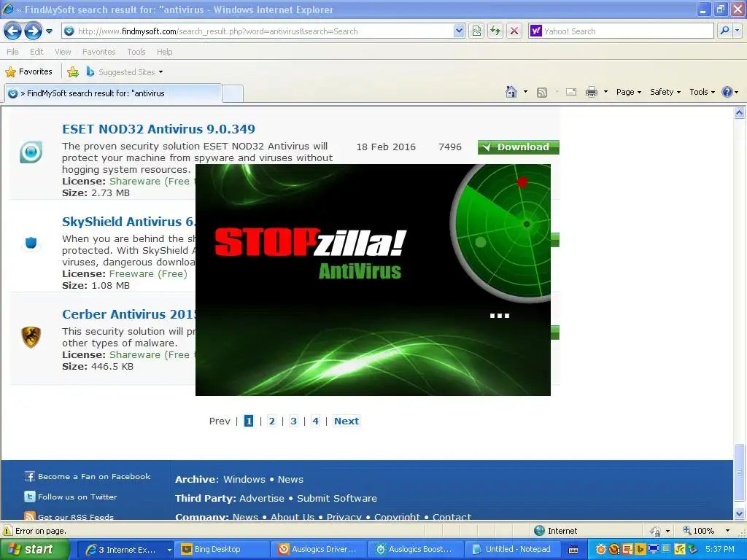The width and height of the screenshot is (747, 560).
Task: Click the Bing tray icon
Action: [640, 550]
